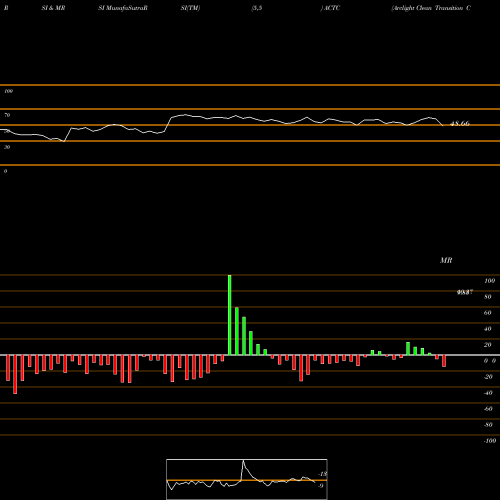Open the mini overview chart thumbnail at bottom

tap(247, 479)
